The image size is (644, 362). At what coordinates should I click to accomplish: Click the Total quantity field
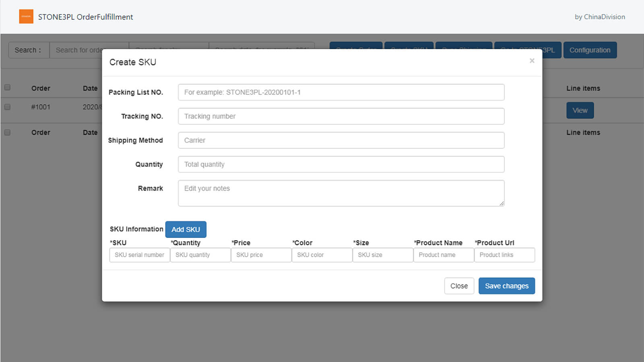(341, 164)
